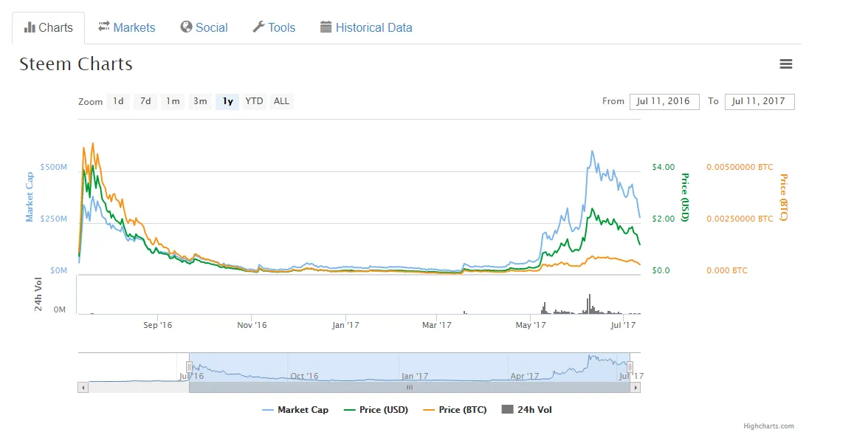Open the chart hamburger context menu
This screenshot has width=868, height=438.
tap(785, 64)
